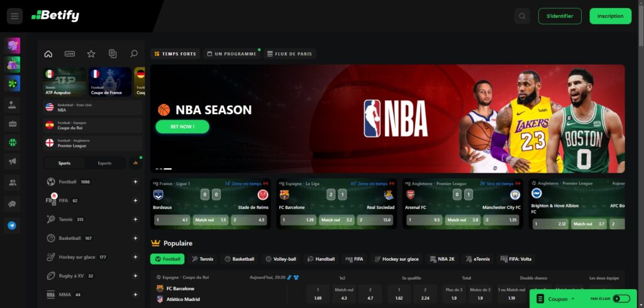Viewport: 644px width, 308px height.
Task: Expand the Tennis sport list
Action: click(x=136, y=220)
